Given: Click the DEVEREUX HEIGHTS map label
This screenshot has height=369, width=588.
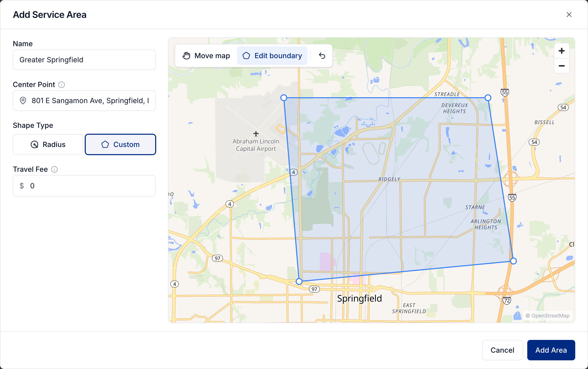Looking at the screenshot, I should tap(455, 108).
